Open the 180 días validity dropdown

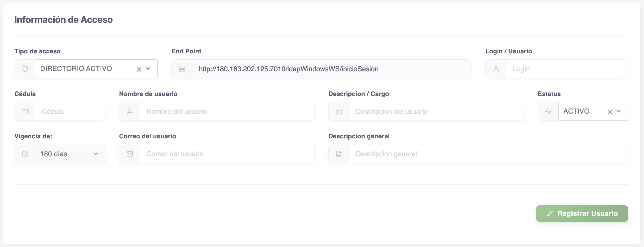coord(70,154)
